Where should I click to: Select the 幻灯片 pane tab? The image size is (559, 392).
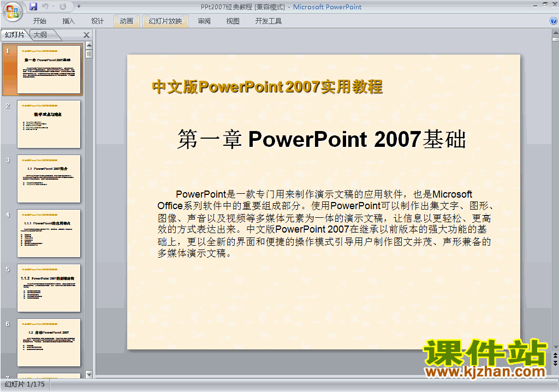pos(15,34)
